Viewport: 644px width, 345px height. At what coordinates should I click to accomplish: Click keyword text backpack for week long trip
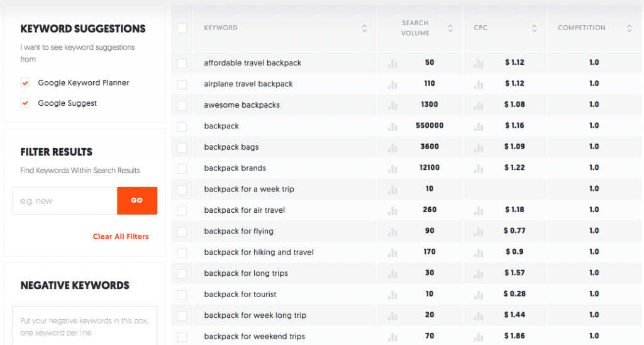coord(255,315)
